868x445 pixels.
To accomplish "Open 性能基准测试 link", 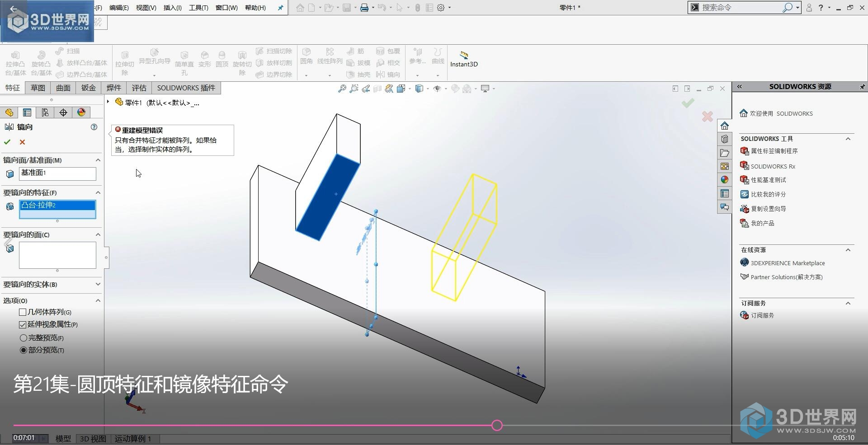I will [768, 180].
